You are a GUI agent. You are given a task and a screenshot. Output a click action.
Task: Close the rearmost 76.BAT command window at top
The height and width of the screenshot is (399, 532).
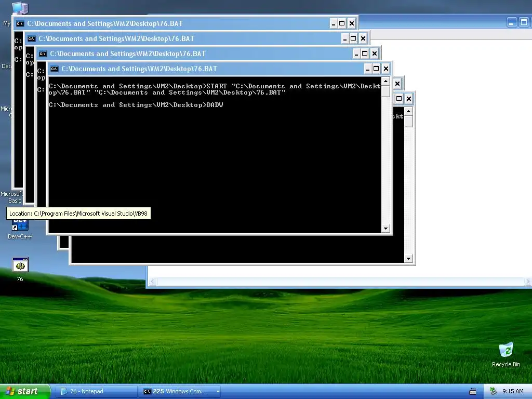tap(352, 23)
